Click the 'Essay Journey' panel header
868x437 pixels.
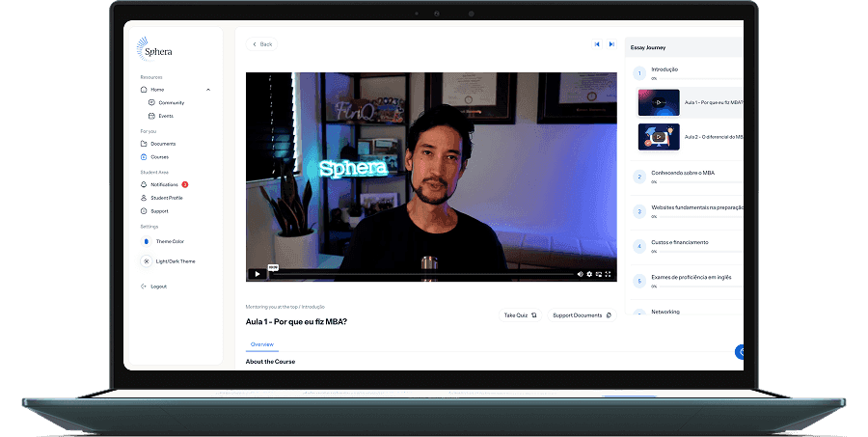pyautogui.click(x=684, y=47)
